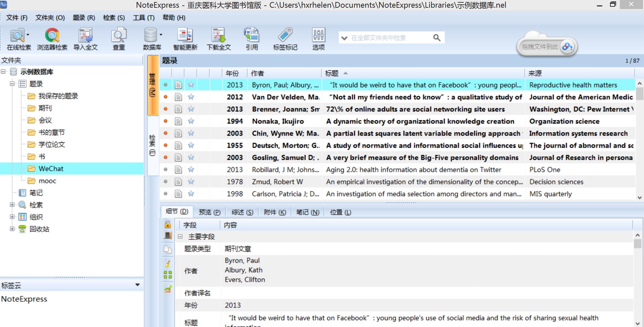Collapse the 示例数据库 root node
The image size is (644, 327).
3,72
